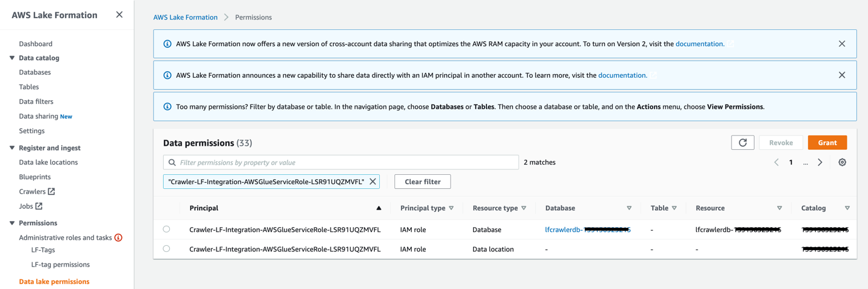Screen dimensions: 868x289
Task: Go to previous page of permissions
Action: 776,163
